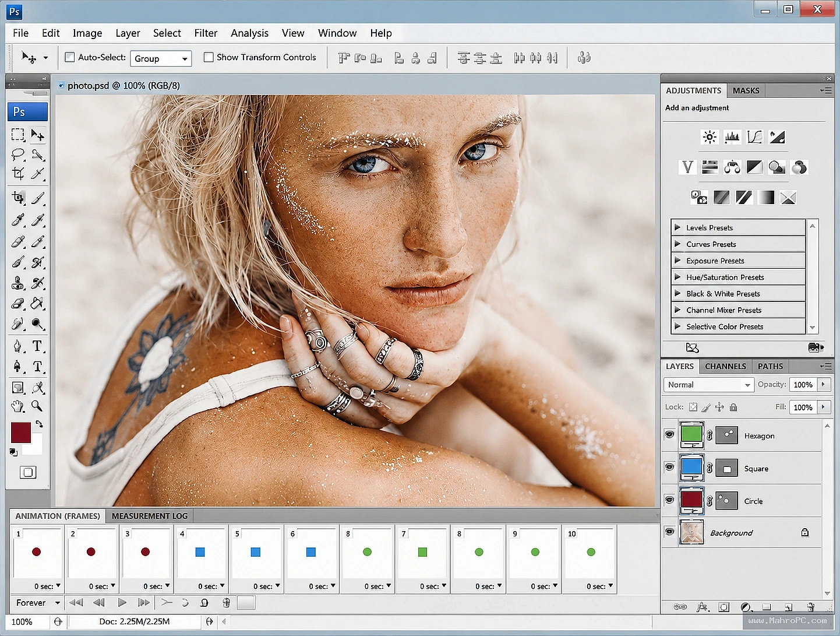Screen dimensions: 840x636
Task: Go to next animation frame
Action: coord(143,603)
